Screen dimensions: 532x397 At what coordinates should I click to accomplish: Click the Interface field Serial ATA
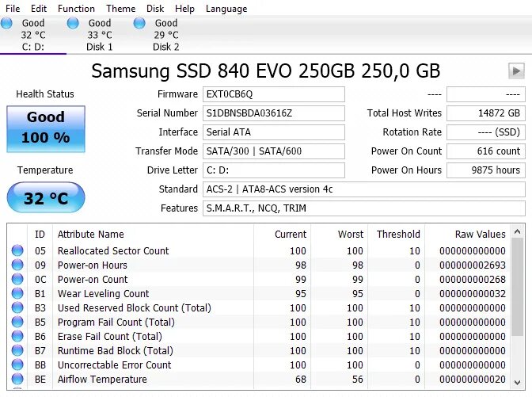pyautogui.click(x=274, y=132)
